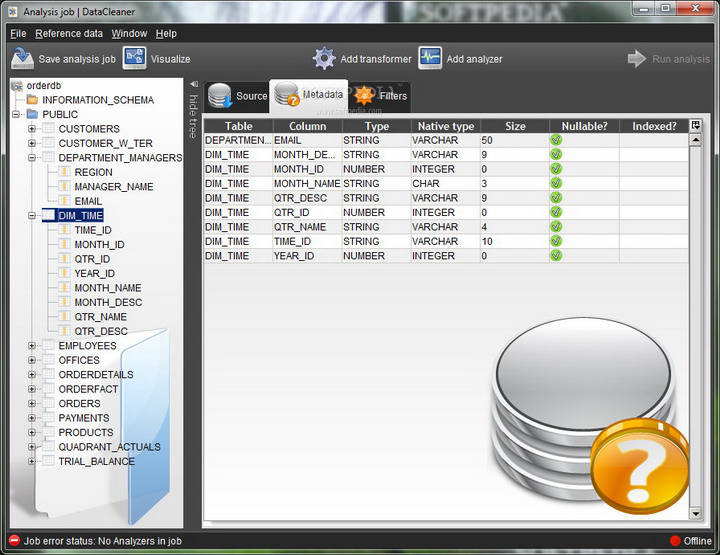Expand the CUSTOMER_W_TER table node
The width and height of the screenshot is (720, 555).
point(32,143)
